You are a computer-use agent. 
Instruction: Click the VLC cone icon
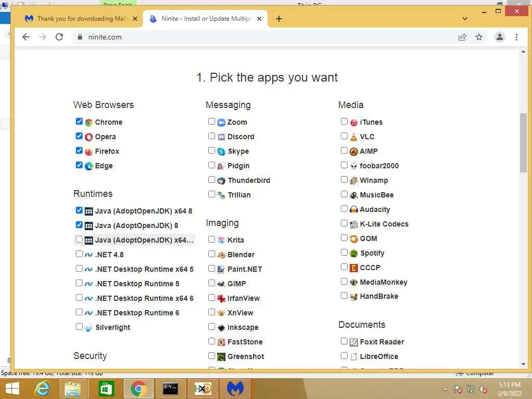[353, 137]
